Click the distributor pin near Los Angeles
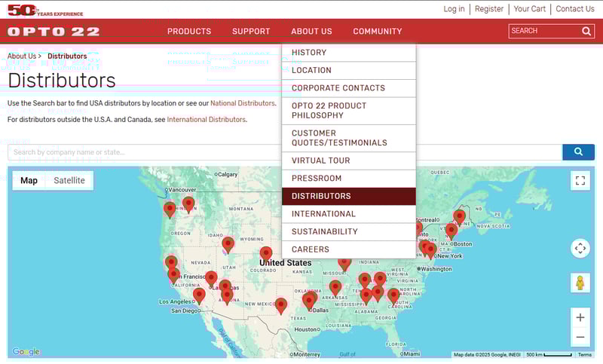603x364 pixels. click(x=199, y=296)
